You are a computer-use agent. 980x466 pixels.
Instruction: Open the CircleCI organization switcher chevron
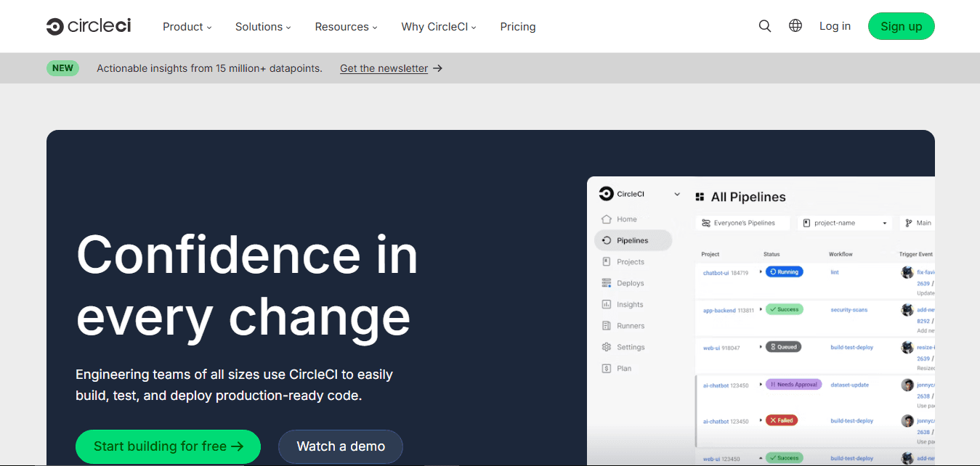pos(677,195)
